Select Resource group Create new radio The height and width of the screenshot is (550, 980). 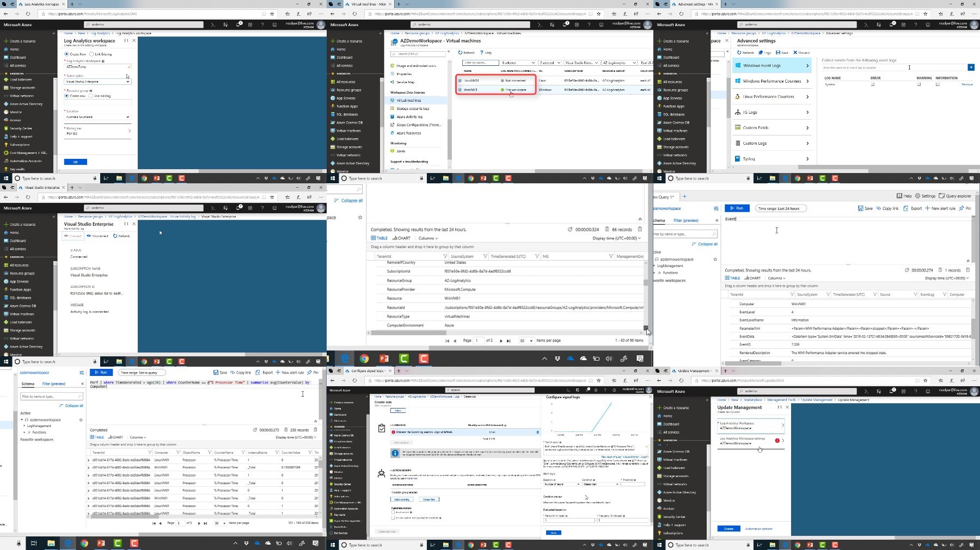tap(66, 96)
